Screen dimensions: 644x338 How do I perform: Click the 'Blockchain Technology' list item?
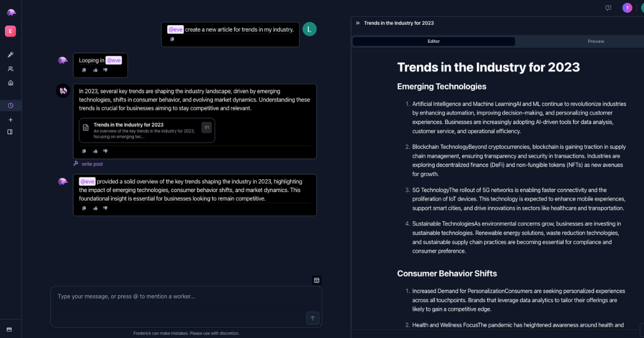point(519,160)
